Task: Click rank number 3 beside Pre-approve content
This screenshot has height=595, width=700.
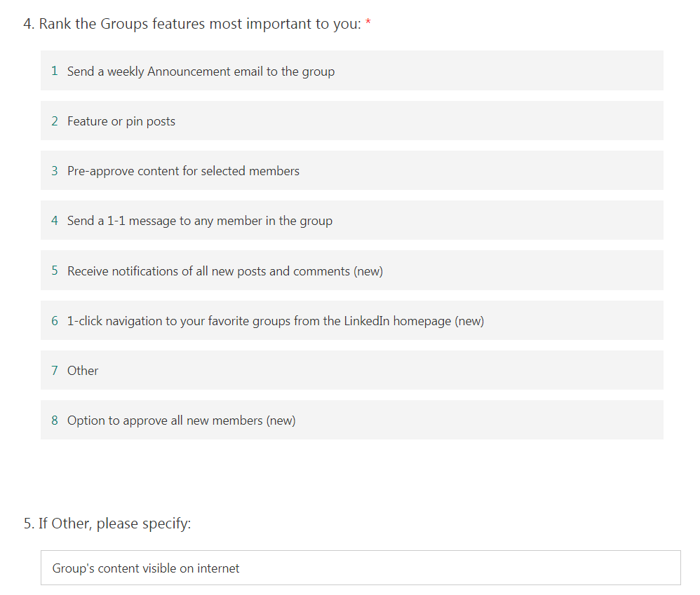Action: [x=55, y=171]
